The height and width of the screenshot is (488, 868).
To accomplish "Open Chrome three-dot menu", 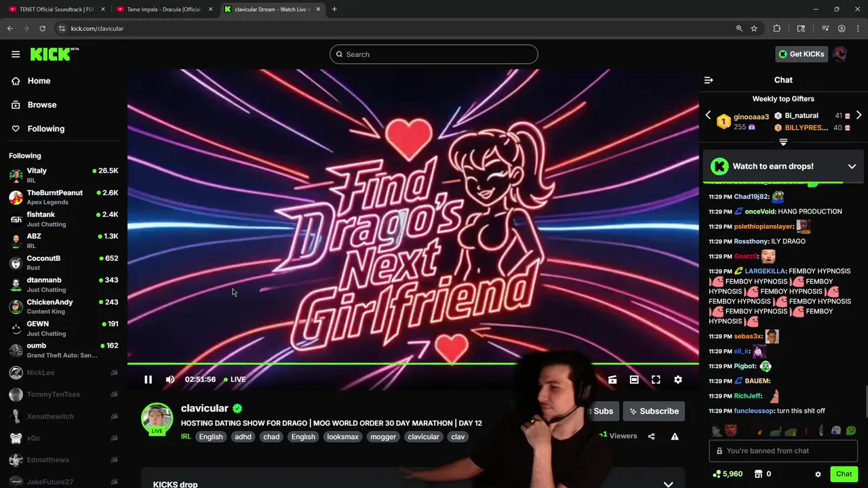I will [x=858, y=28].
